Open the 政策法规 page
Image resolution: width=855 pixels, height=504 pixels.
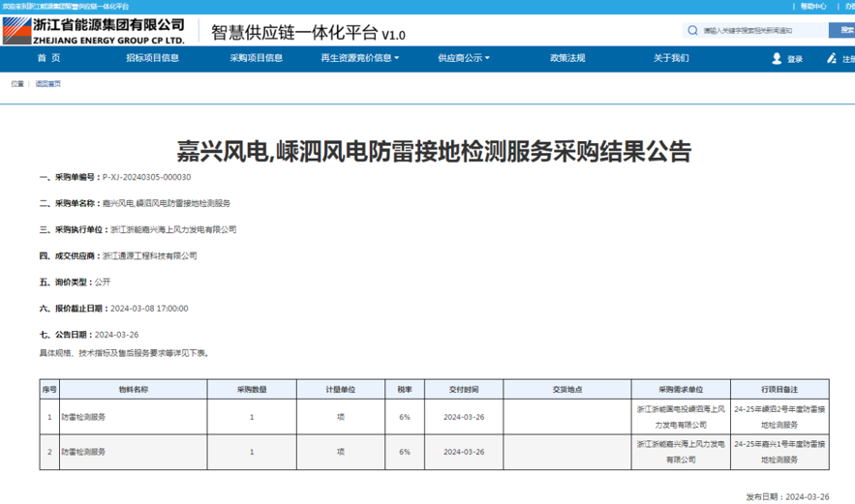[x=566, y=58]
